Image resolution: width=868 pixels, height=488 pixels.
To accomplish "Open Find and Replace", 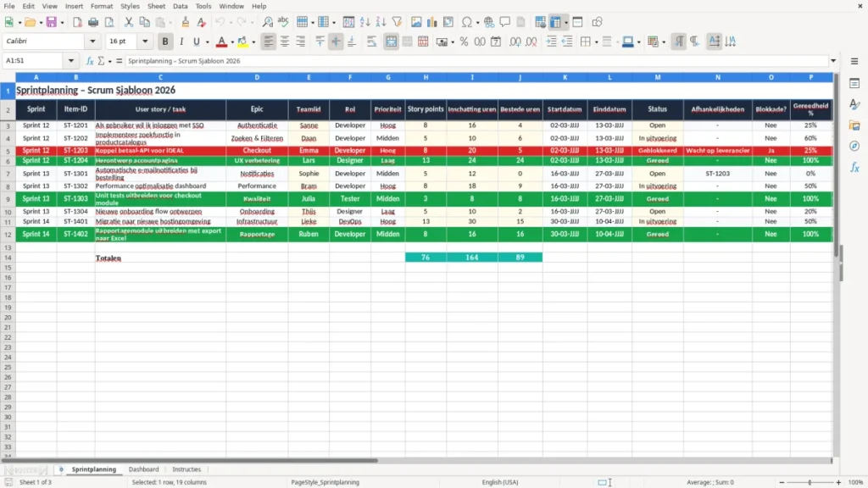I will click(x=267, y=22).
